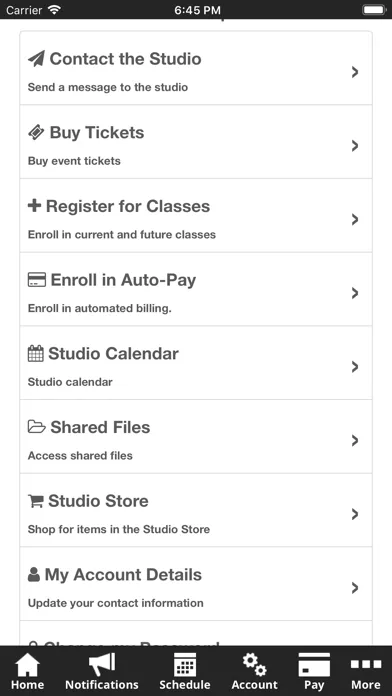The height and width of the screenshot is (696, 392).
Task: Show the More tab options
Action: click(x=366, y=671)
